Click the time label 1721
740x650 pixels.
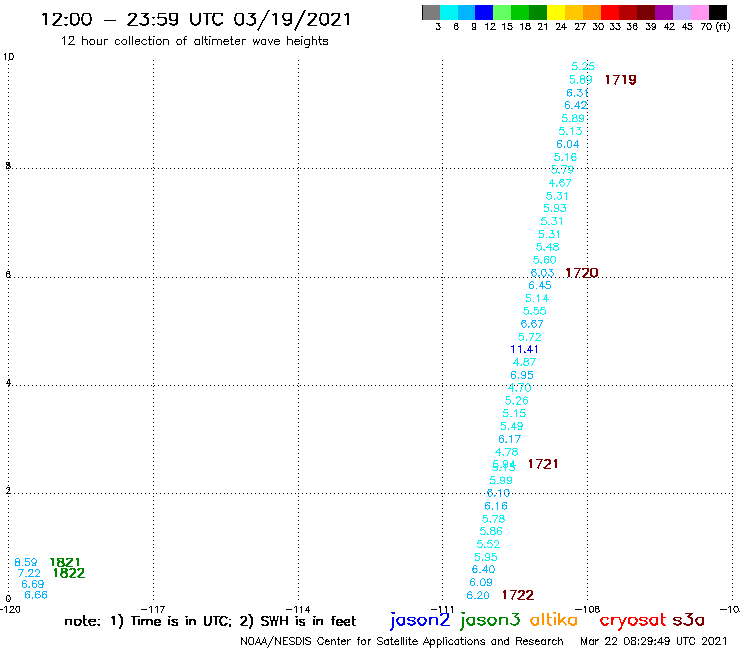(543, 464)
